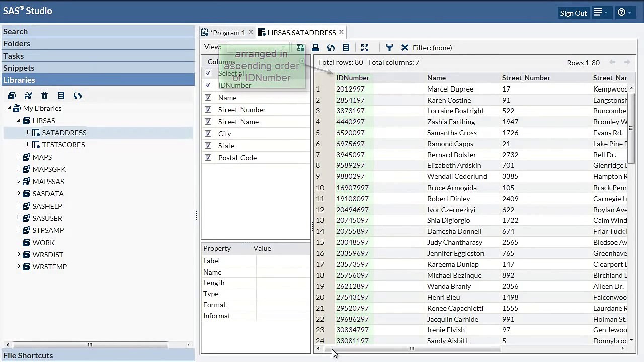Open the Help question mark menu

[624, 12]
